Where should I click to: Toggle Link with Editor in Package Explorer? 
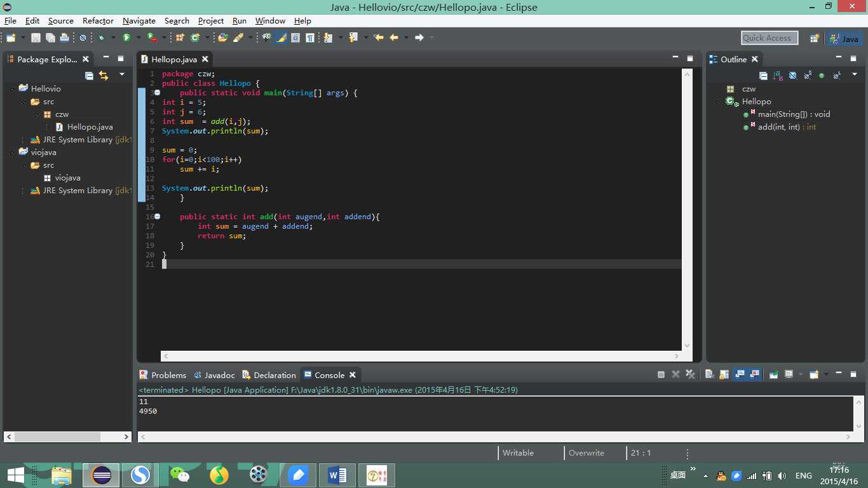[x=104, y=75]
